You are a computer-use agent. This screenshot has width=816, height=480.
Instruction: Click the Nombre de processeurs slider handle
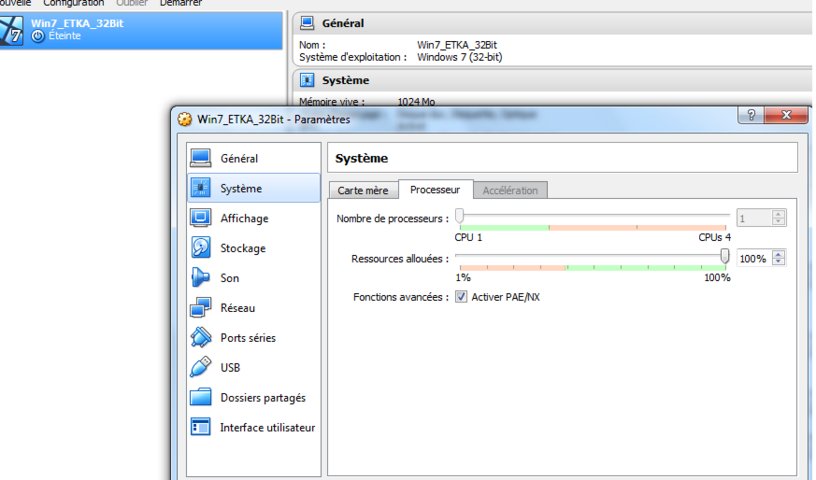pyautogui.click(x=460, y=216)
